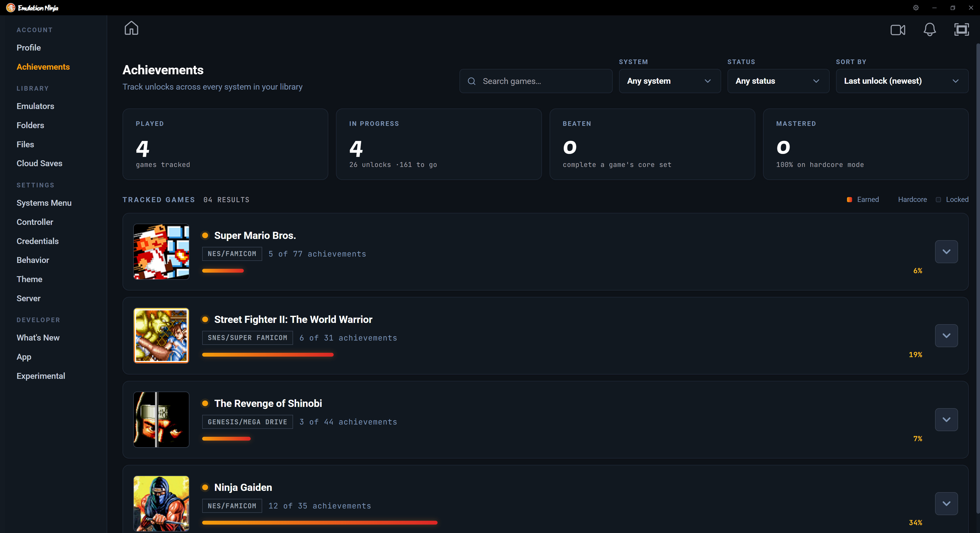
Task: Click the Beaten stat card
Action: 652,144
